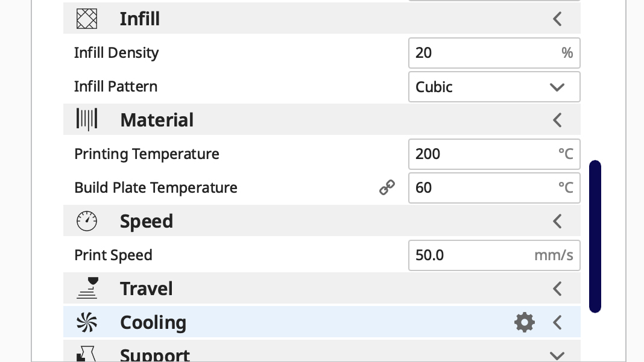Expand the Travel section chevron
This screenshot has height=362, width=644.
point(557,289)
